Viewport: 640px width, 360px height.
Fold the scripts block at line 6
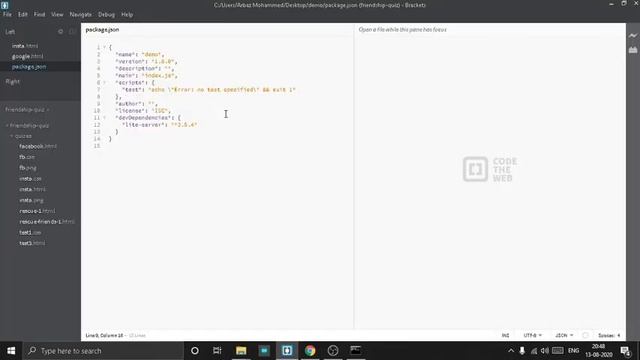[104, 82]
